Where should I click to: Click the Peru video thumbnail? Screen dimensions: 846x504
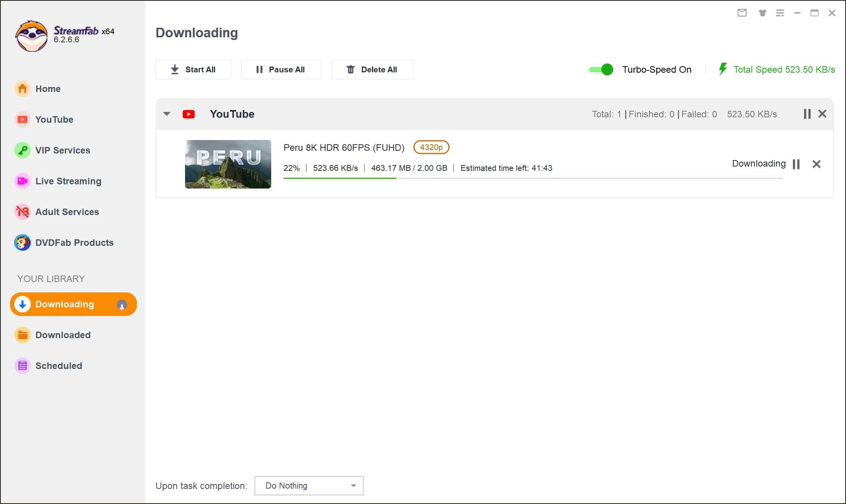click(228, 164)
